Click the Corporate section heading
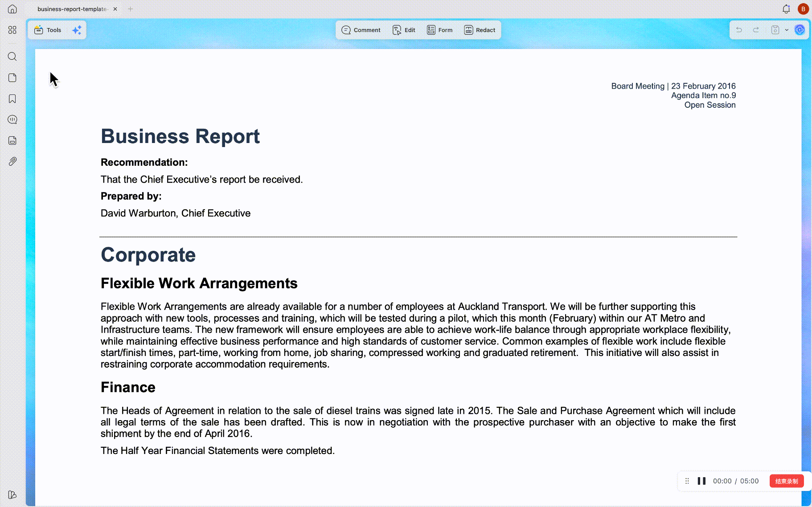This screenshot has height=507, width=812. tap(148, 255)
